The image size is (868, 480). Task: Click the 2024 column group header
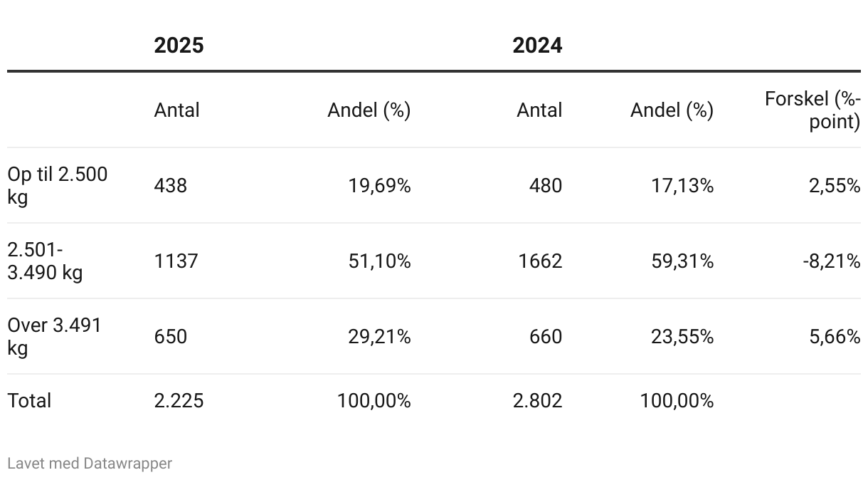click(537, 45)
